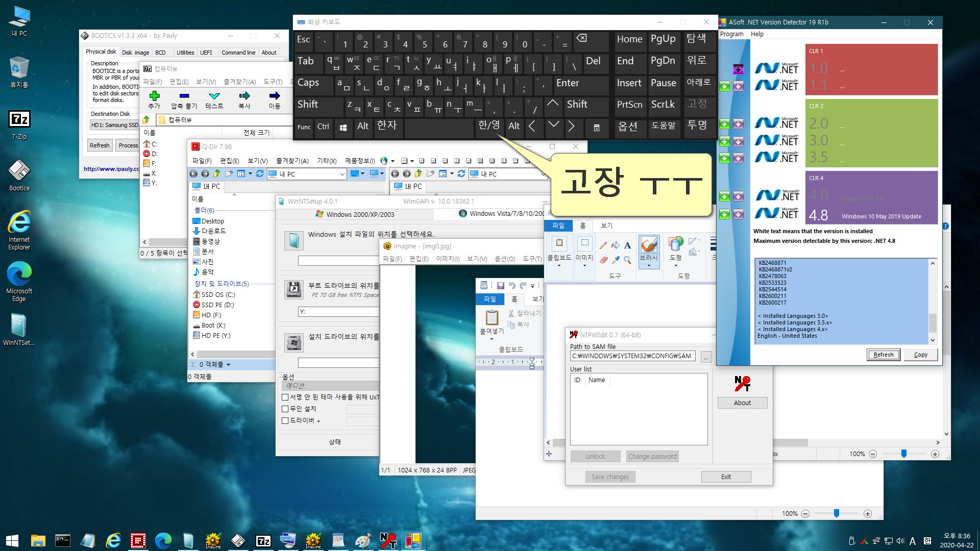Click the Exit button in NTPWEdit
Image resolution: width=980 pixels, height=551 pixels.
click(726, 477)
